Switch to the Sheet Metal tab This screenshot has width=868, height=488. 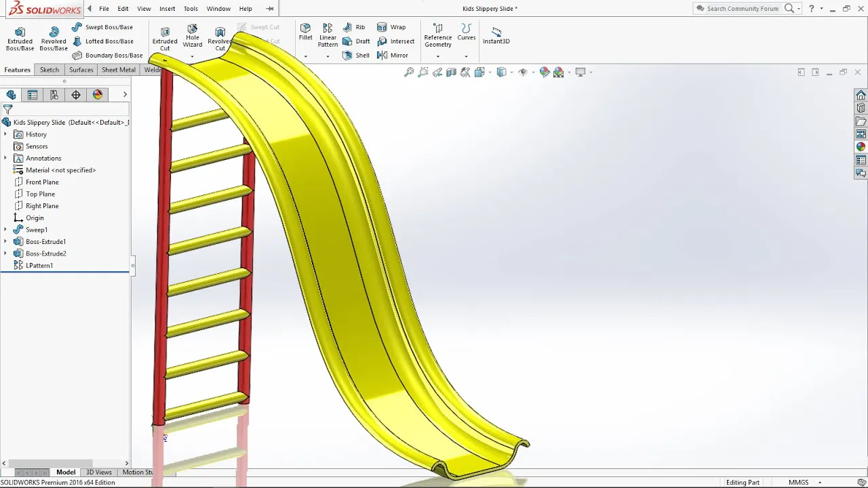pyautogui.click(x=119, y=70)
